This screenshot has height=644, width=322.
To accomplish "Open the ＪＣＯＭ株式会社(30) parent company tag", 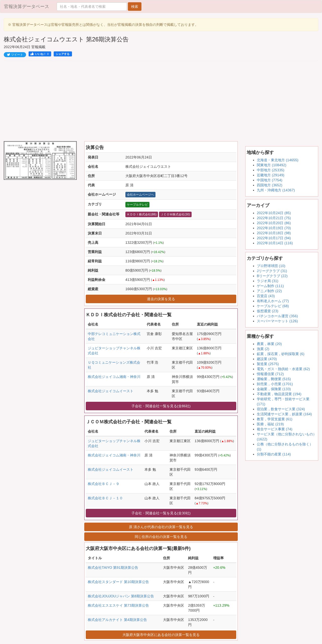I will [175, 214].
